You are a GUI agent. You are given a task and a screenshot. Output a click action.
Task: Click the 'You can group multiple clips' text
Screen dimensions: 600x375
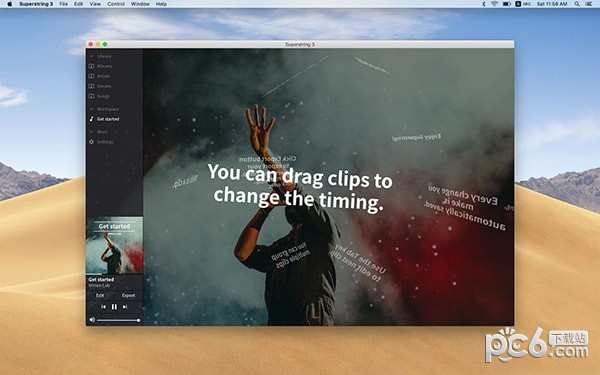click(x=290, y=255)
